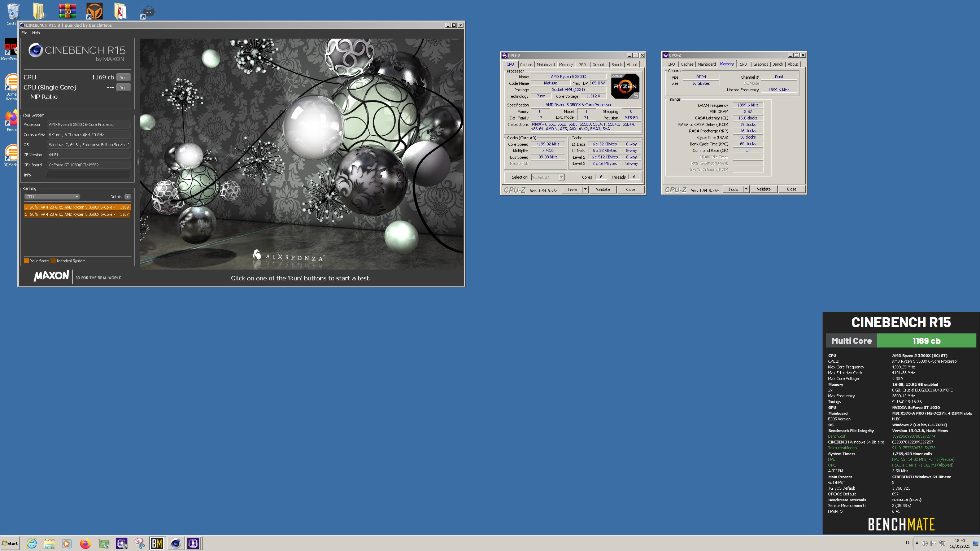Click Tools button in left CPU-Z window

point(572,189)
